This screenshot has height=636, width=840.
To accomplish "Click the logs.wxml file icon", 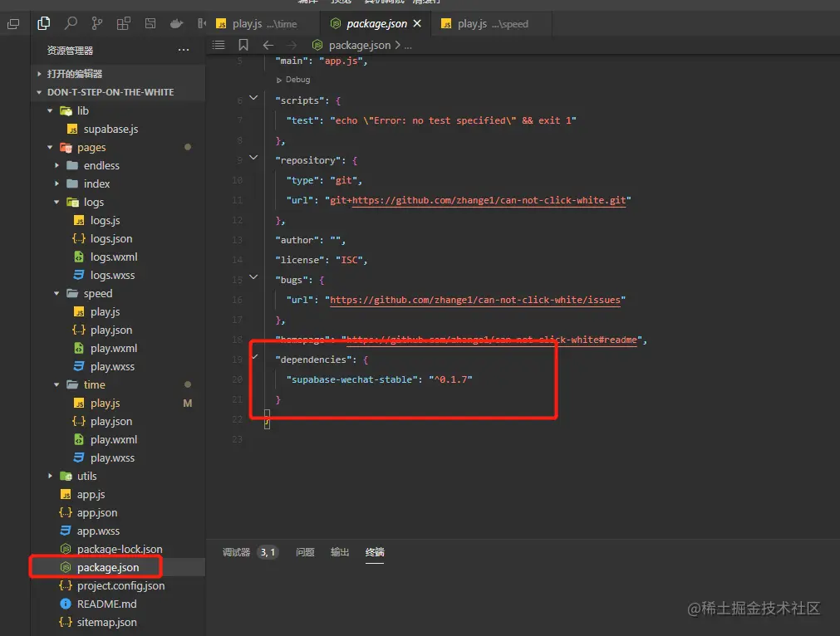I will coord(79,257).
